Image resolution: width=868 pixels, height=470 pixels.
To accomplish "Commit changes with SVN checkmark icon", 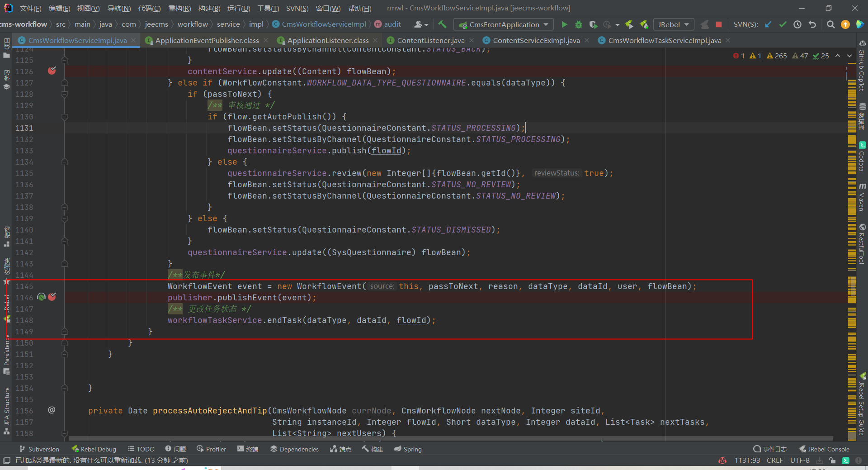I will pyautogui.click(x=783, y=24).
